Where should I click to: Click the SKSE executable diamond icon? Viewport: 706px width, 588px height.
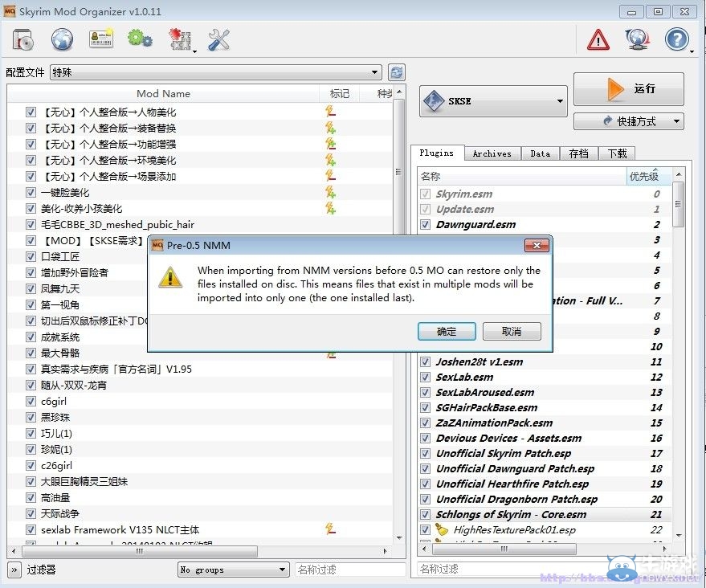pyautogui.click(x=434, y=101)
